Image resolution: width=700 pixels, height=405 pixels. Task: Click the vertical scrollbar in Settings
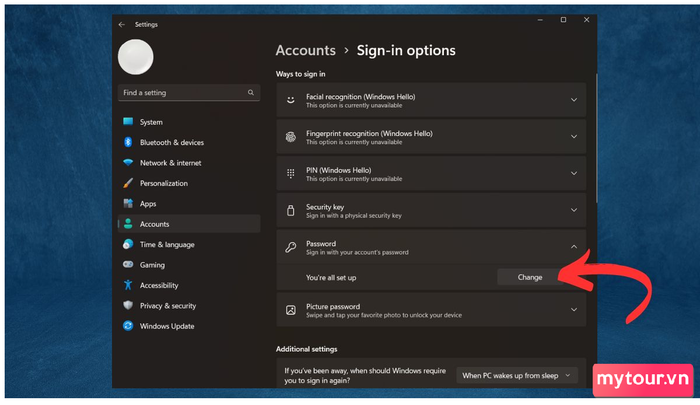[x=596, y=138]
